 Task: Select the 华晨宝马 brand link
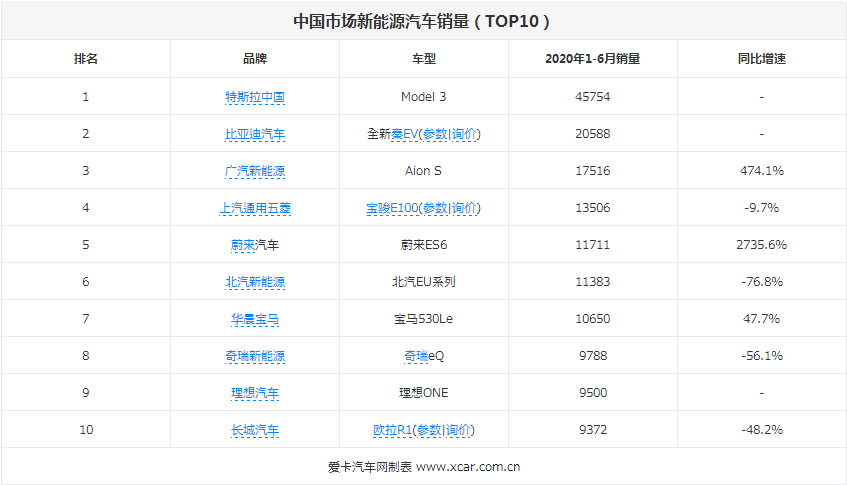[255, 319]
